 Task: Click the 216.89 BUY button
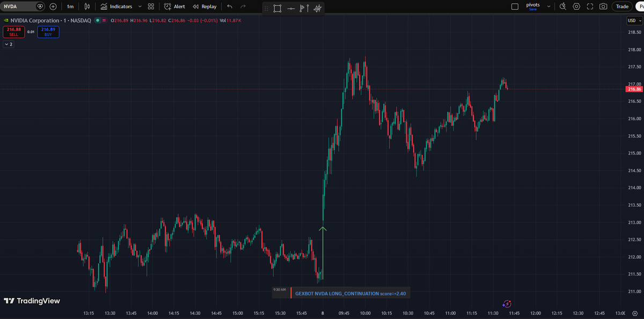(48, 32)
